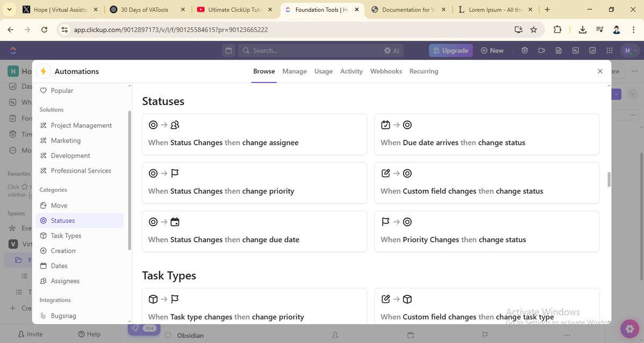Switch to the Manage tab
This screenshot has height=343, width=644.
coord(295,71)
